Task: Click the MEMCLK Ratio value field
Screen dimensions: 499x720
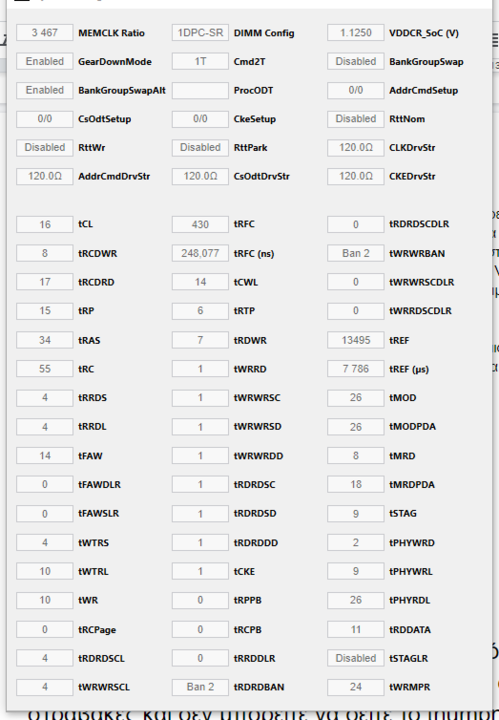Action: point(45,33)
